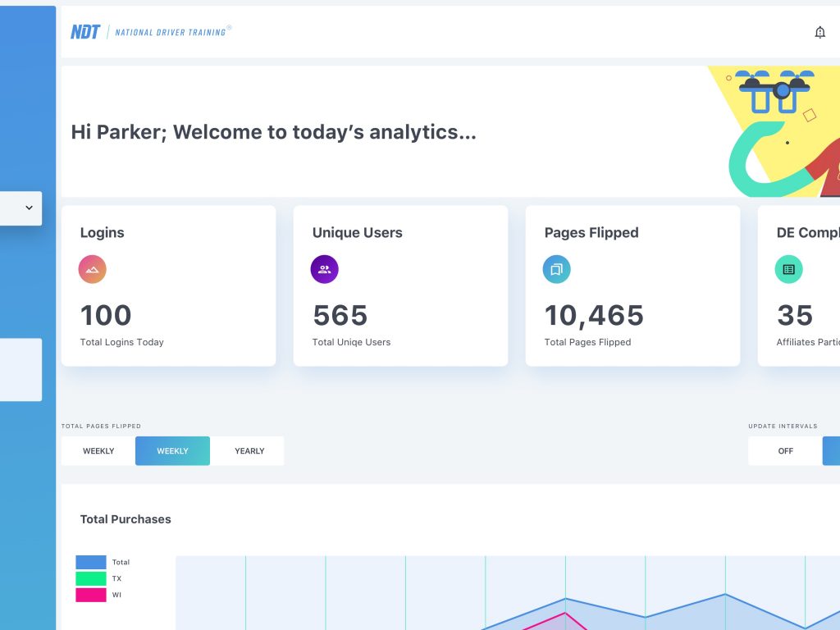Click the Logins card mountain icon
Image resolution: width=840 pixels, height=630 pixels.
pos(92,269)
